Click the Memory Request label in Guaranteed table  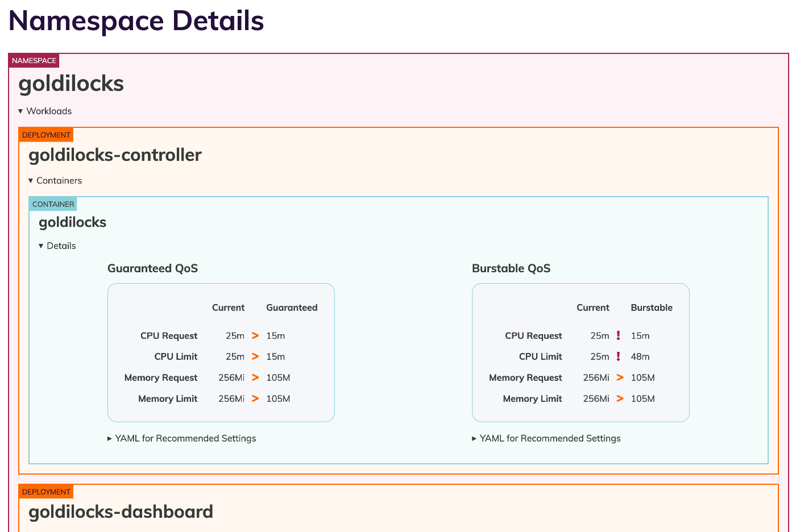(x=161, y=377)
